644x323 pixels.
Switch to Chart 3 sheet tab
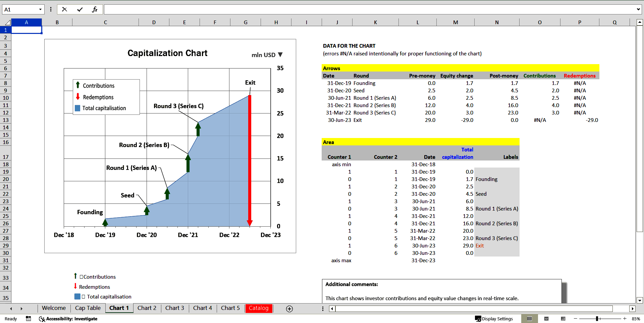click(x=175, y=308)
